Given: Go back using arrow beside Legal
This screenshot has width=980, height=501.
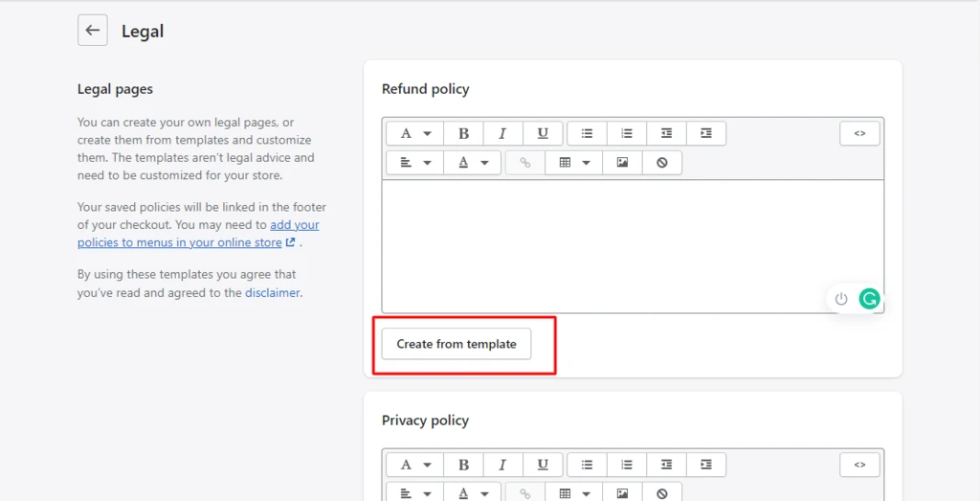Looking at the screenshot, I should pyautogui.click(x=93, y=31).
